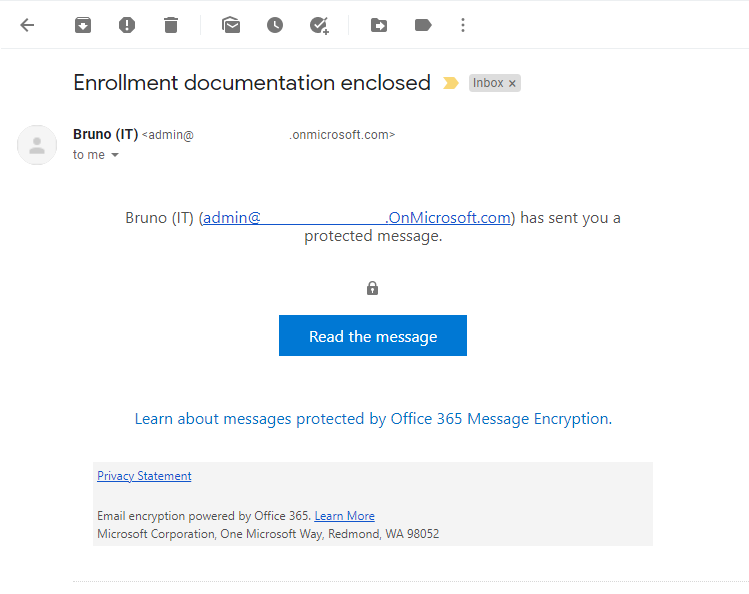
Task: Click the subject 'Enrollment documentation enclosed'
Action: (x=252, y=83)
